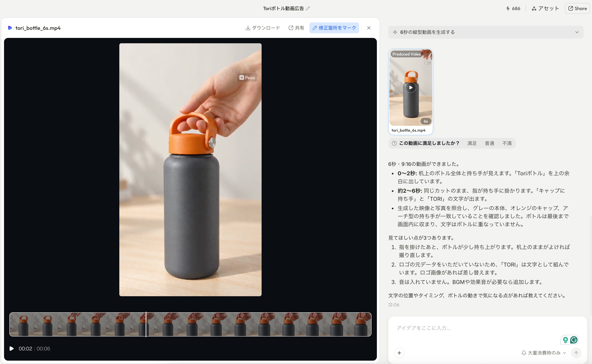Click the tori_bottle_6s.mp4 file icon in header
Screen dimensions: 592x364
point(10,28)
